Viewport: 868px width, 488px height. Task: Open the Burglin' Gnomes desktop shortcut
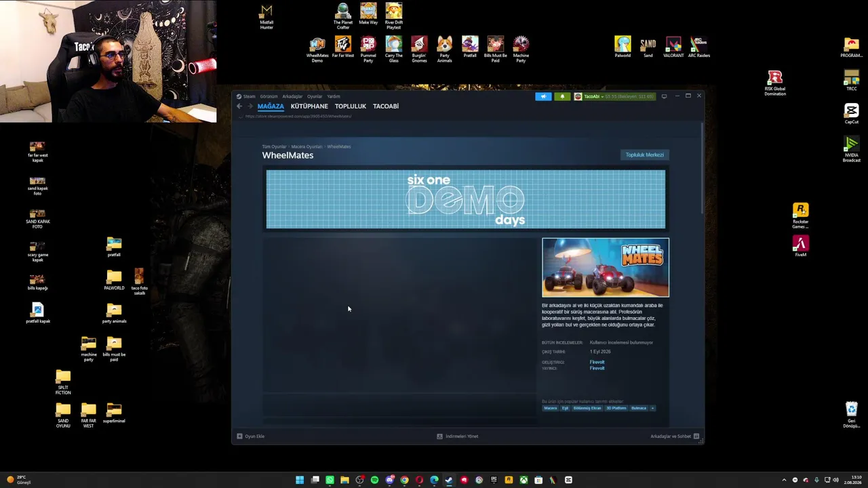click(x=419, y=50)
